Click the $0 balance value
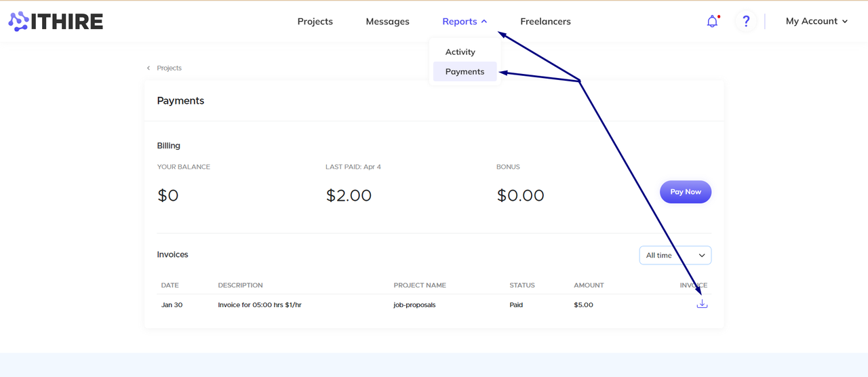This screenshot has width=868, height=377. (x=168, y=196)
